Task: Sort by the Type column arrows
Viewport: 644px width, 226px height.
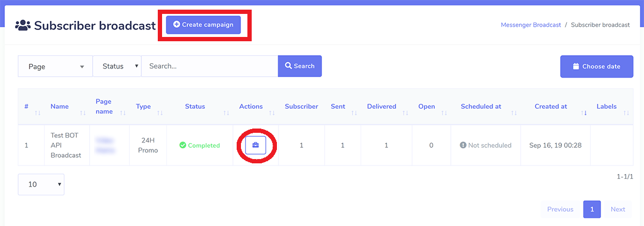Action: pyautogui.click(x=160, y=113)
